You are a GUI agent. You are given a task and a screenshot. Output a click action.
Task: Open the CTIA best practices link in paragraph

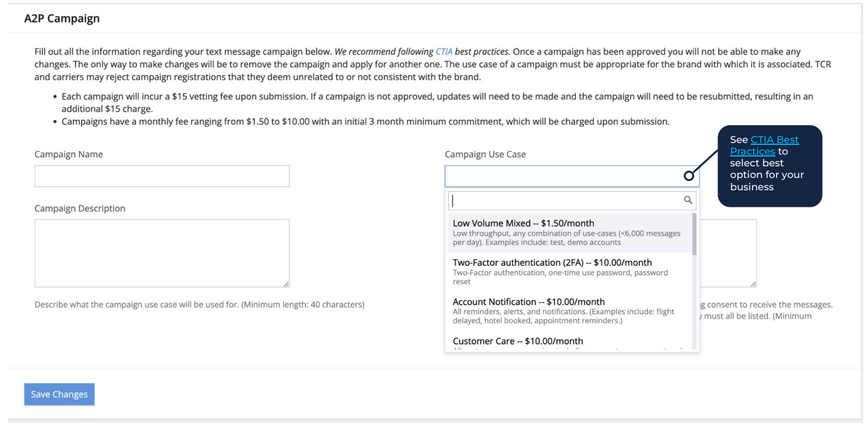(x=444, y=51)
